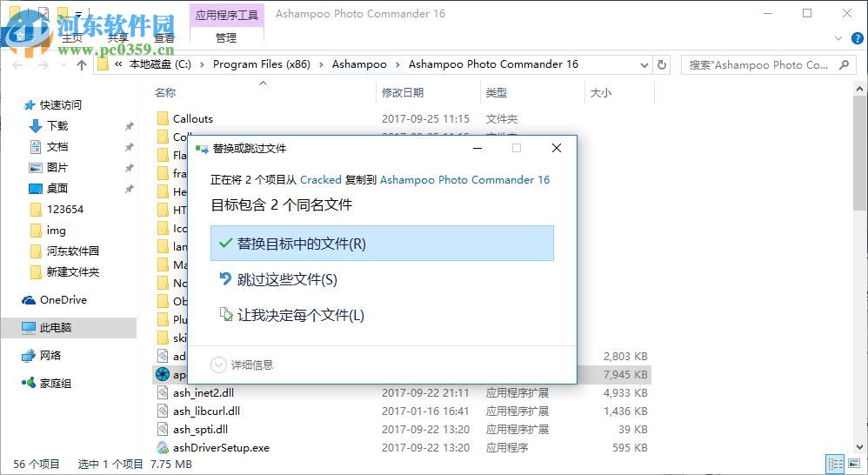Expand the 详细信息 details chevron
Screen dimensions: 868x475
coord(218,365)
